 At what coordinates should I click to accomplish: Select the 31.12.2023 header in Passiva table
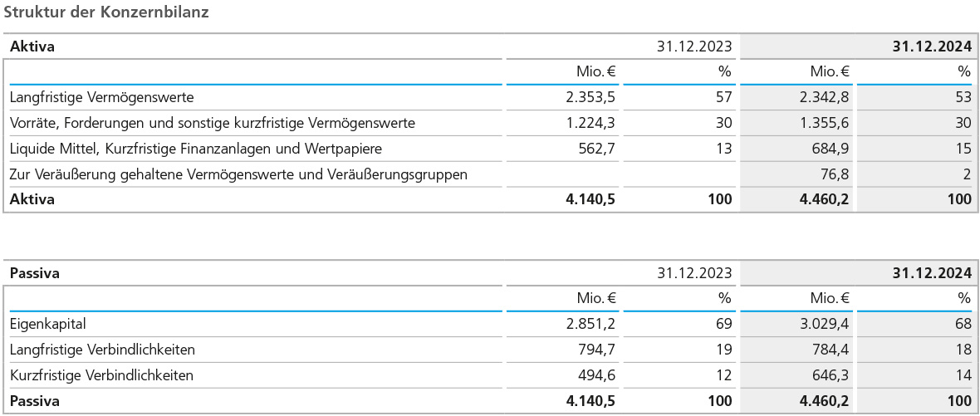click(x=694, y=272)
